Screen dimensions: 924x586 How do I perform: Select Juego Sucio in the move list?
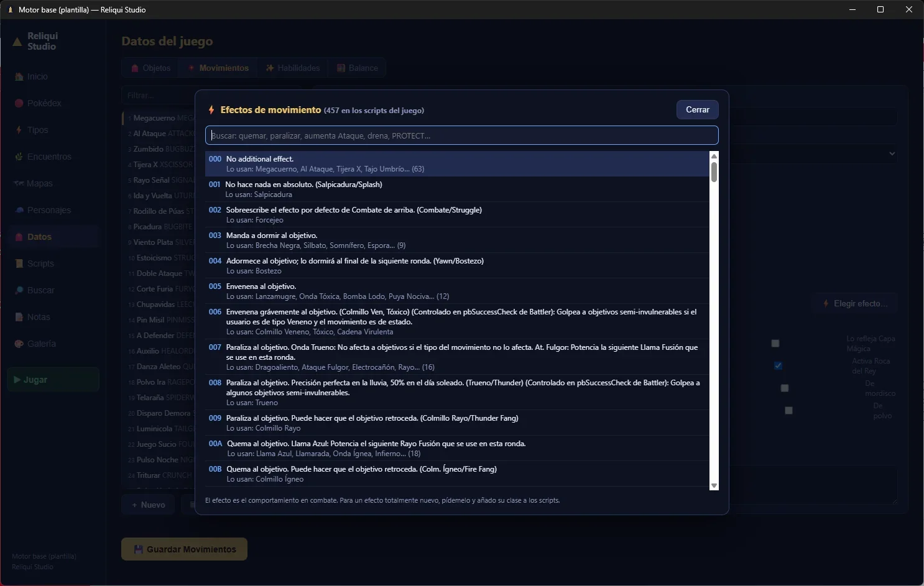point(159,444)
